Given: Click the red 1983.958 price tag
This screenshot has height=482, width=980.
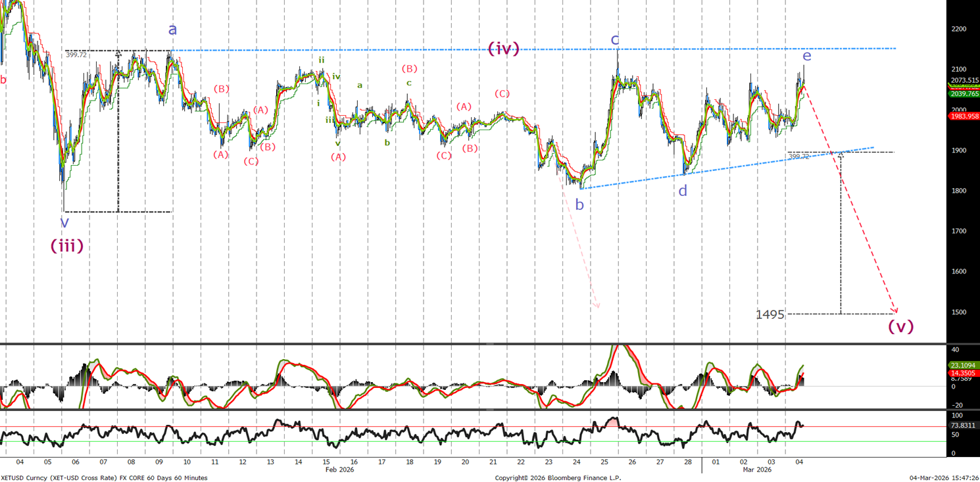Looking at the screenshot, I should pos(963,116).
